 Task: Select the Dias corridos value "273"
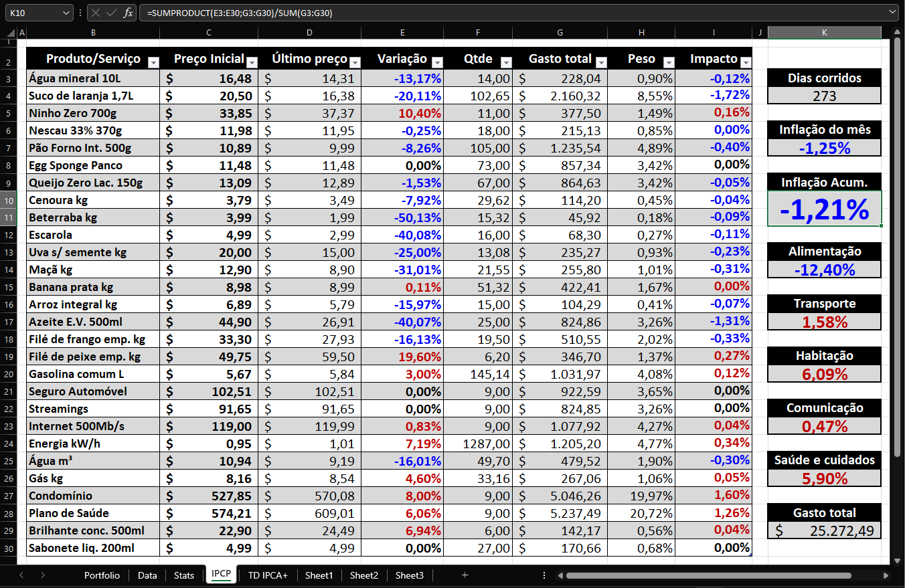coord(824,96)
